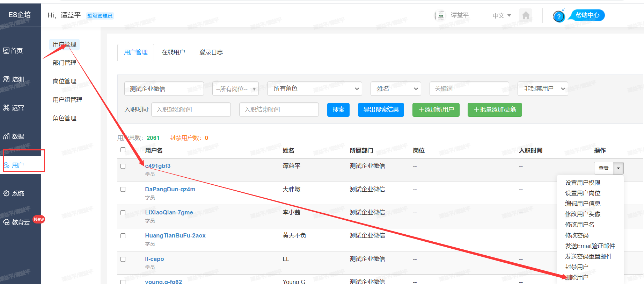The width and height of the screenshot is (644, 284).
Task: Click the home icon in top bar
Action: tap(526, 15)
